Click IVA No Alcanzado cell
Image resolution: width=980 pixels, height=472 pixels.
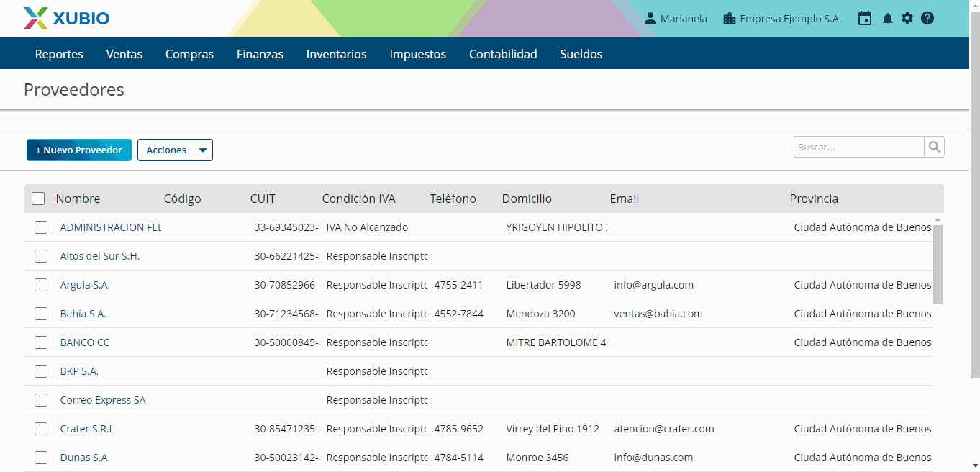(367, 227)
